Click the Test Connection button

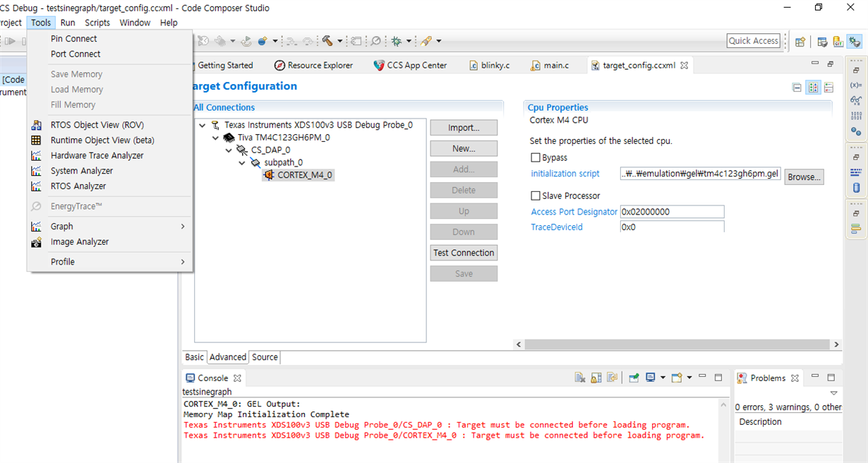coord(464,253)
